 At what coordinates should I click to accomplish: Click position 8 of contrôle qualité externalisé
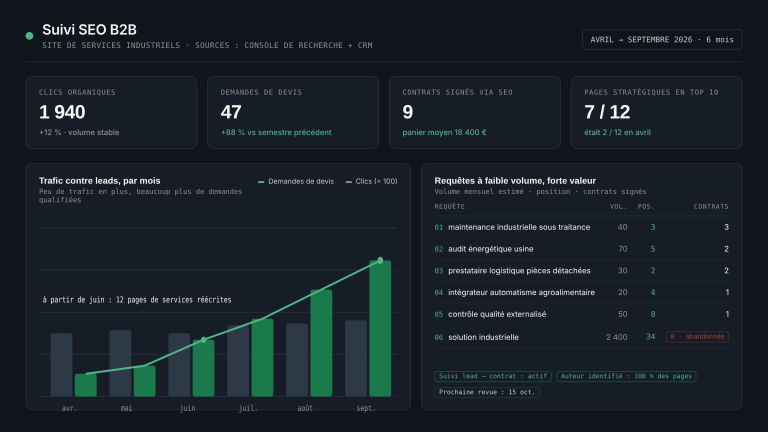pos(652,314)
